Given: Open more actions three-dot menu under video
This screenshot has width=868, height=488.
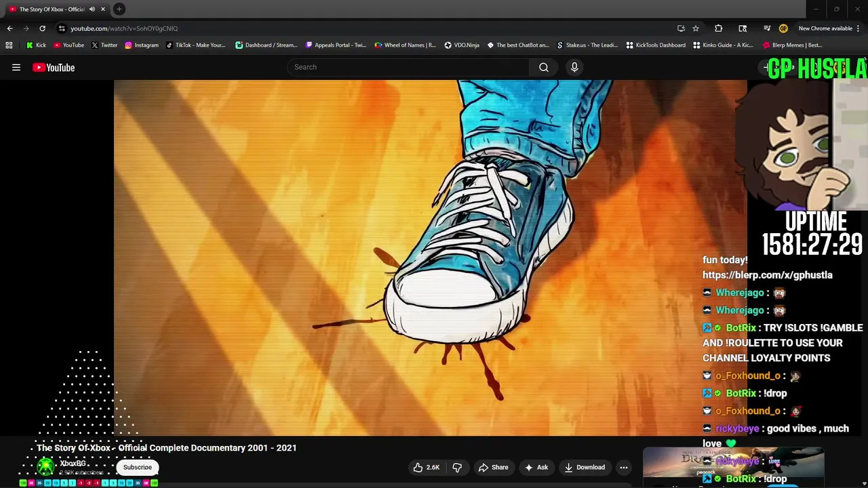Looking at the screenshot, I should [x=624, y=467].
